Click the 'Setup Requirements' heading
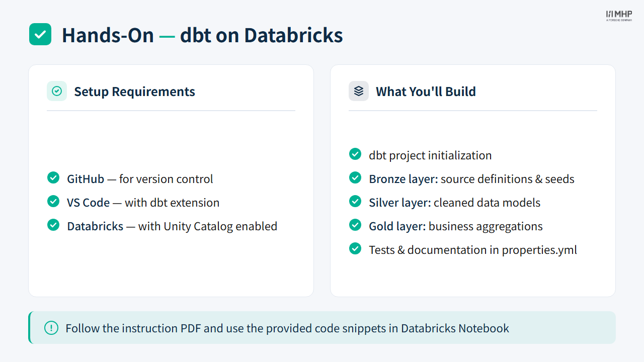 (x=134, y=92)
